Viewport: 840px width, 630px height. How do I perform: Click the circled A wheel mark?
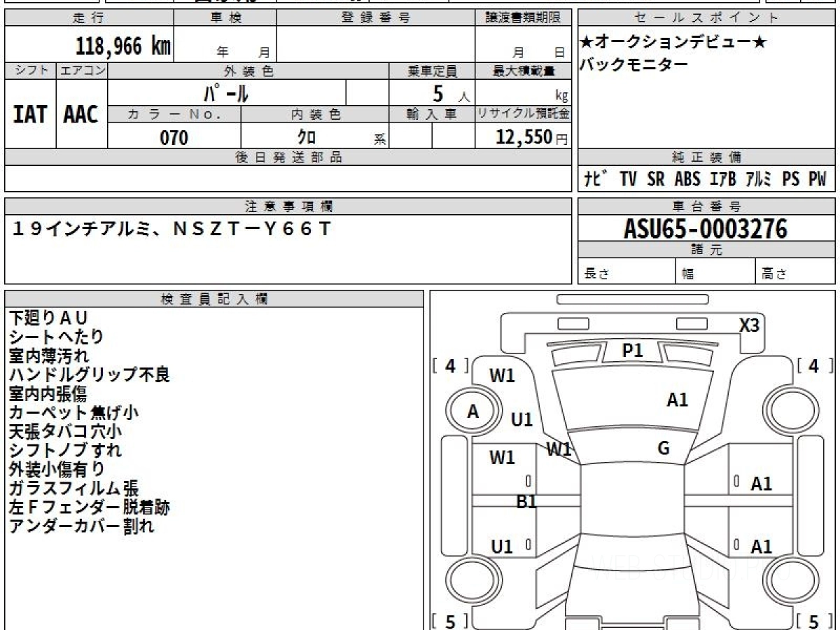pyautogui.click(x=473, y=412)
